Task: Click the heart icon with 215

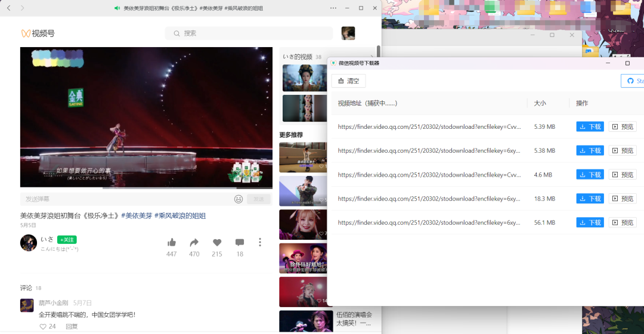Action: [217, 242]
